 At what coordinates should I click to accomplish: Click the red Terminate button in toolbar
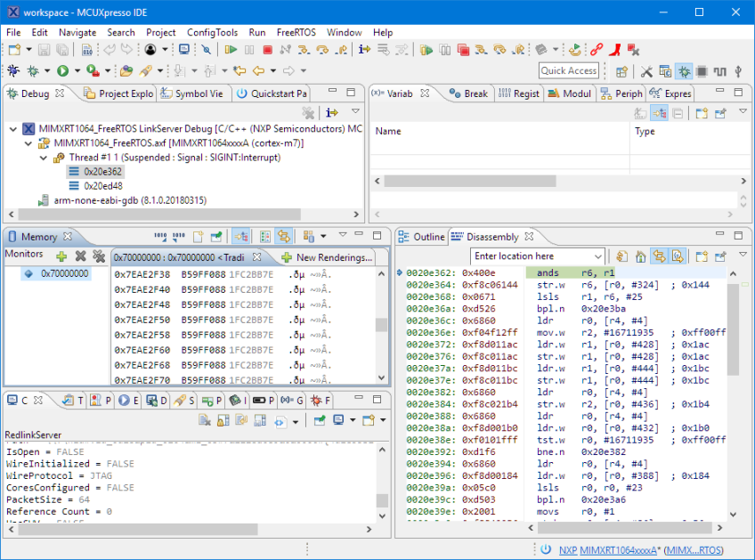click(x=268, y=50)
